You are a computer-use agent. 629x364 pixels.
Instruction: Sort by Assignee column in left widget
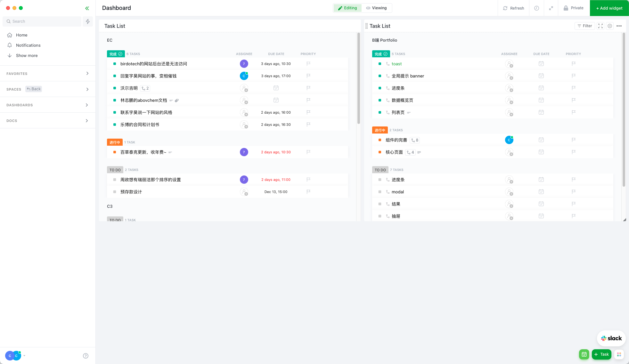[244, 54]
